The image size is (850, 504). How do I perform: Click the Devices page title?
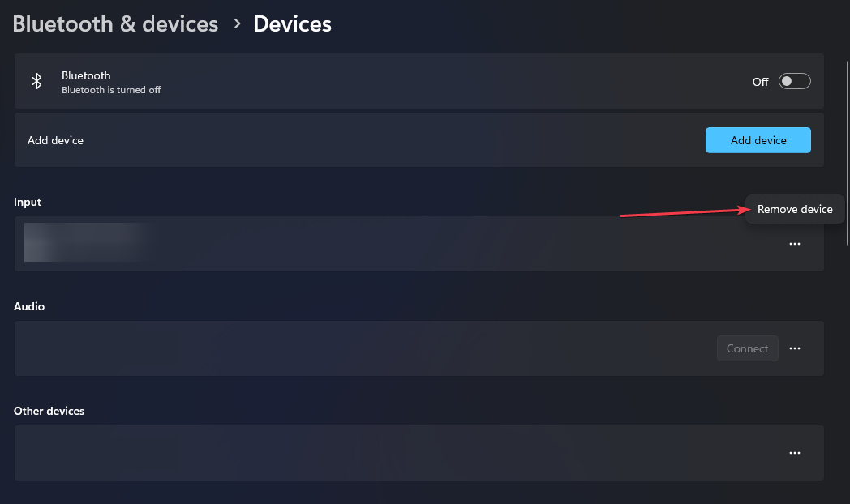[x=292, y=23]
